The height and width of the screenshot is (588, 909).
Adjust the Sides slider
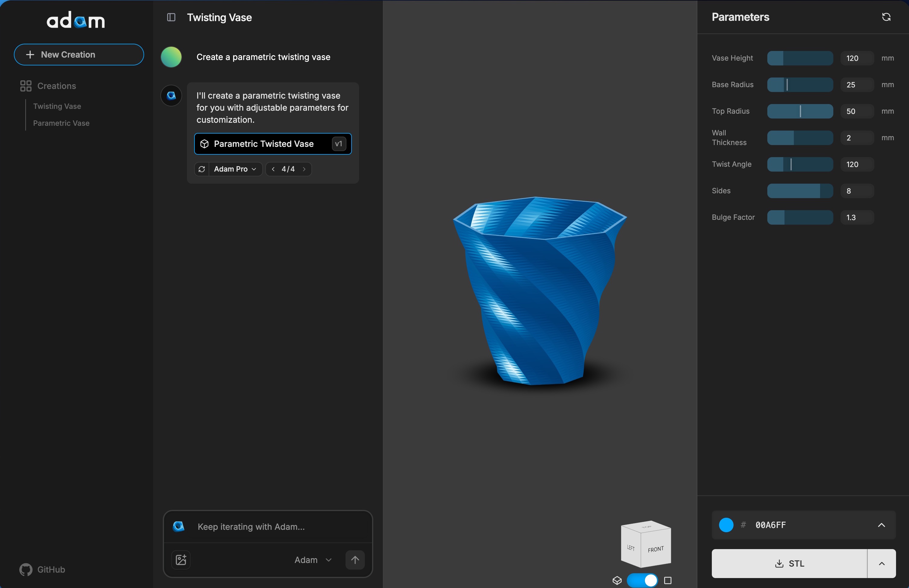coord(800,191)
